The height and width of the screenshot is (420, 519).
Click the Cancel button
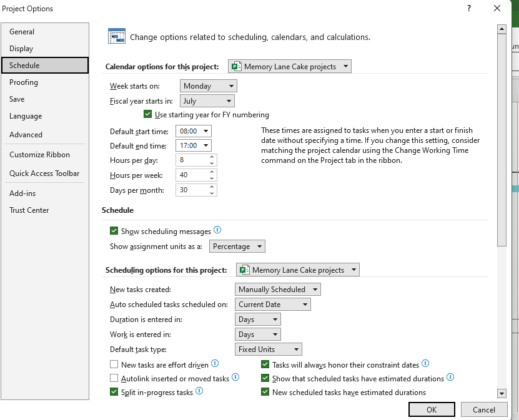[x=484, y=409]
